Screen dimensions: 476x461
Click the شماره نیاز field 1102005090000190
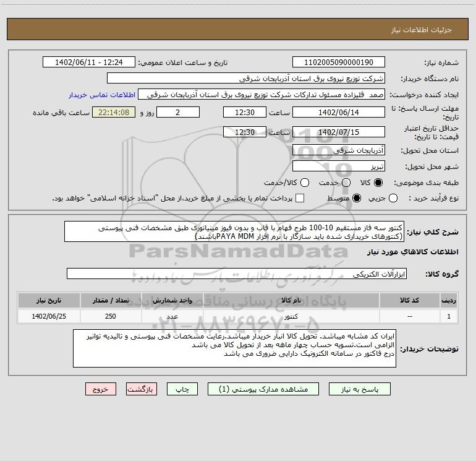(339, 62)
